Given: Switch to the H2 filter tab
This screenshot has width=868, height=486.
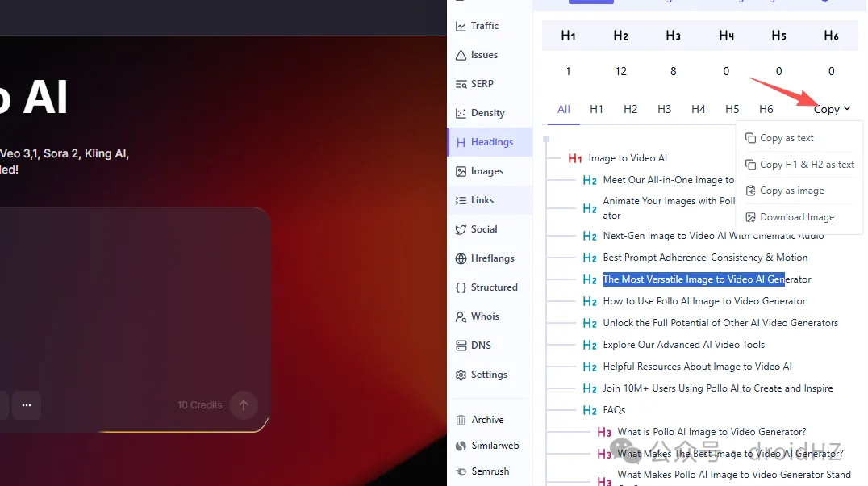Looking at the screenshot, I should [x=630, y=109].
